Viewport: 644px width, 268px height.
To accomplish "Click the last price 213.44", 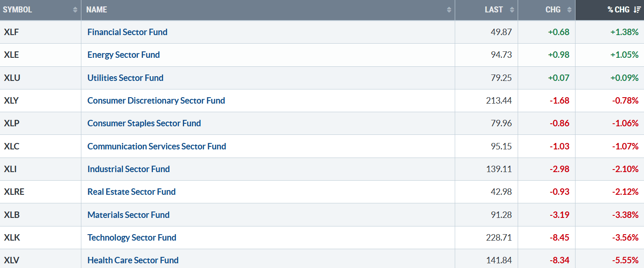I will click(x=499, y=101).
